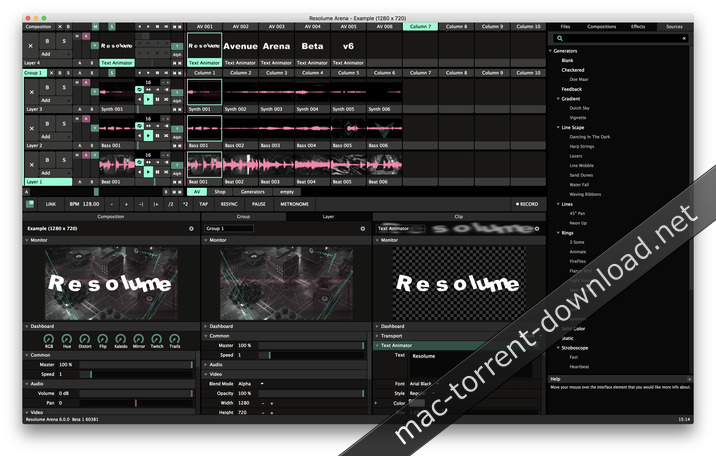The image size is (716, 456).
Task: Open the Blend Mode Alpha dropdown
Action: 251,384
